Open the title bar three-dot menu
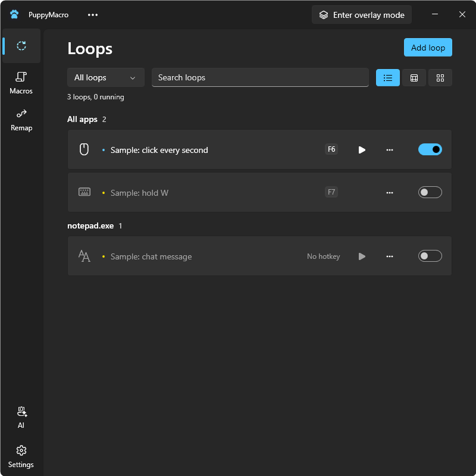476x476 pixels. click(x=93, y=14)
